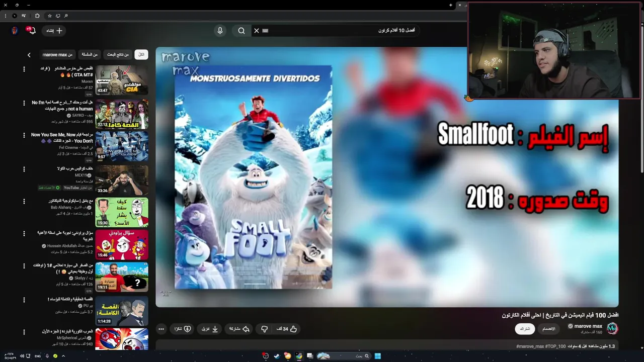Click the #marove_max hashtag
This screenshot has height=362, width=644.
tap(530, 346)
